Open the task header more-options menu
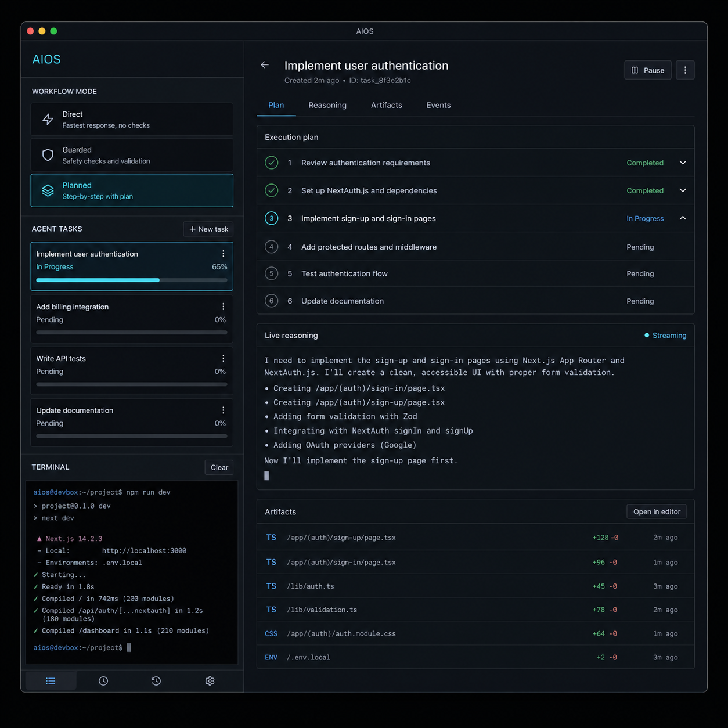 tap(685, 70)
